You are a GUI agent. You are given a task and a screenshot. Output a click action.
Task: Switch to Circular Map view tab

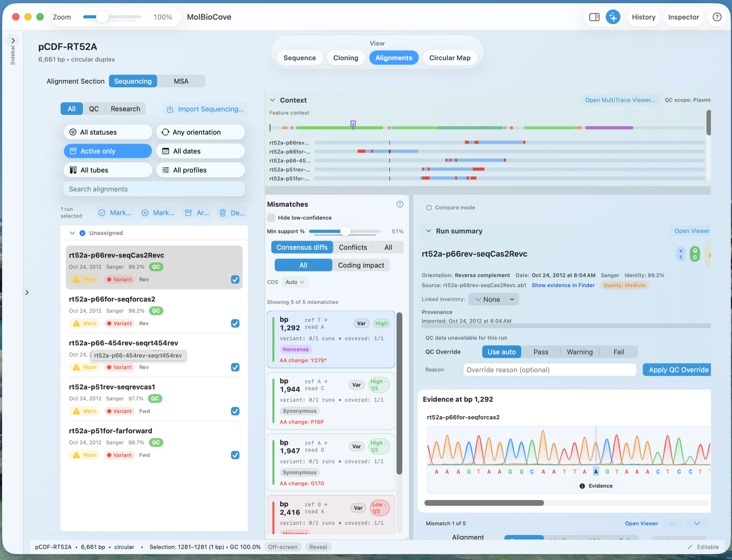pyautogui.click(x=449, y=58)
